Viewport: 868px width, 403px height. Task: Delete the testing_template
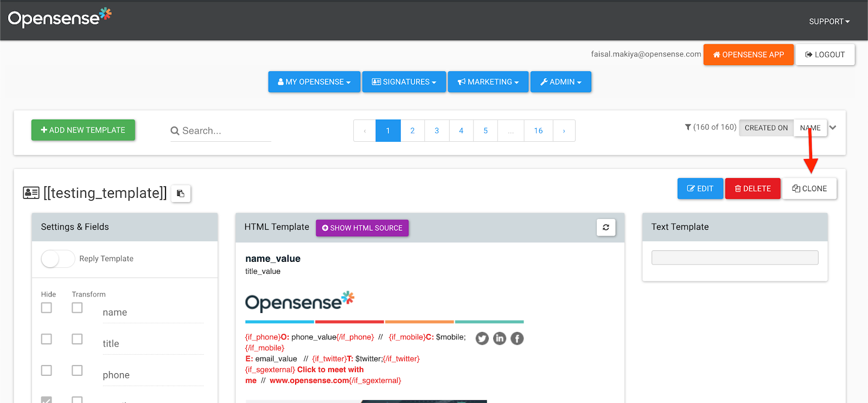[753, 188]
